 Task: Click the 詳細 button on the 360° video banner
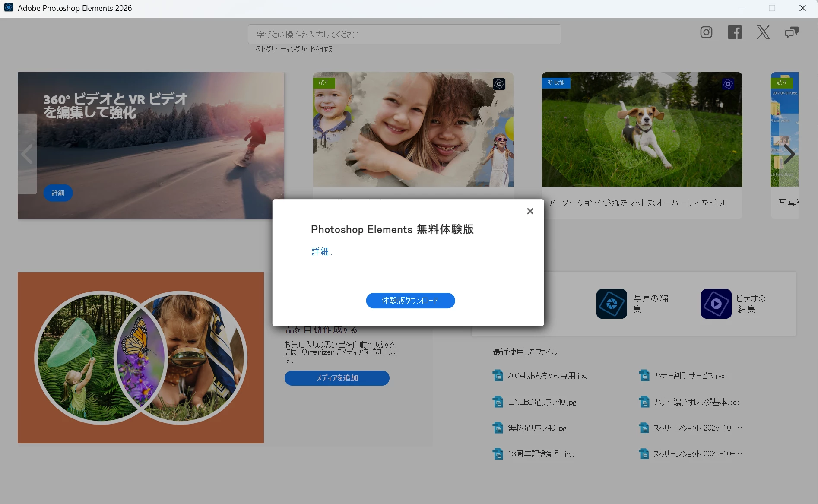tap(58, 193)
